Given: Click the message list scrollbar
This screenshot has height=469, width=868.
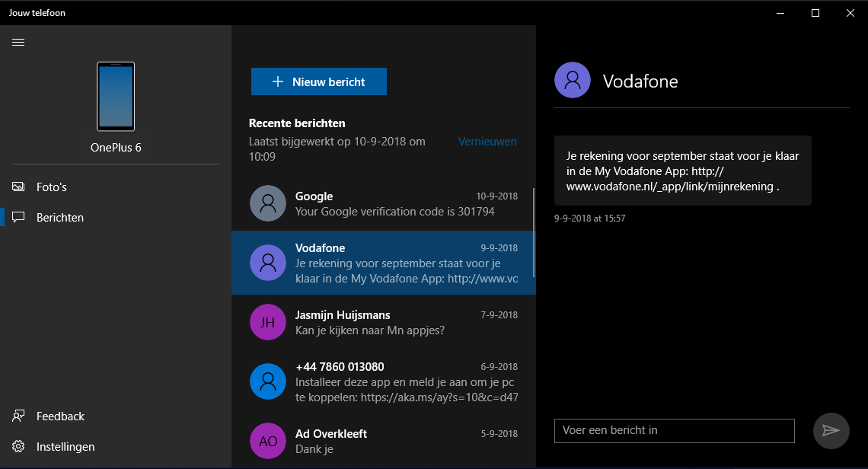Looking at the screenshot, I should coord(534,232).
